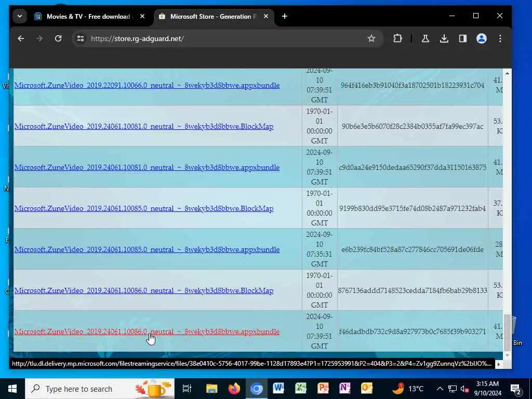Click the forward navigation arrow
Image resolution: width=532 pixels, height=399 pixels.
click(x=39, y=38)
